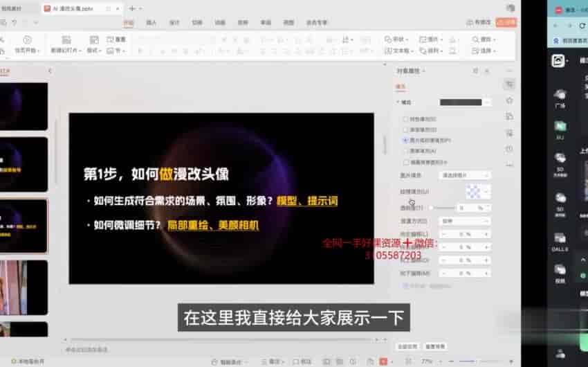Image resolution: width=588 pixels, height=367 pixels.
Task: Collapse the slide thumbnail pane with its chevron
Action: [50, 71]
